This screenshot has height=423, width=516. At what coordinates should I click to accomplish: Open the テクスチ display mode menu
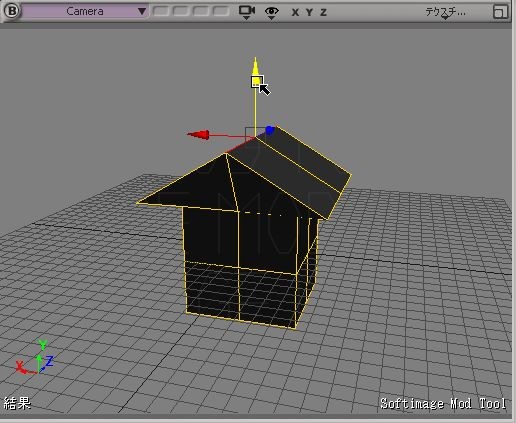pos(445,13)
